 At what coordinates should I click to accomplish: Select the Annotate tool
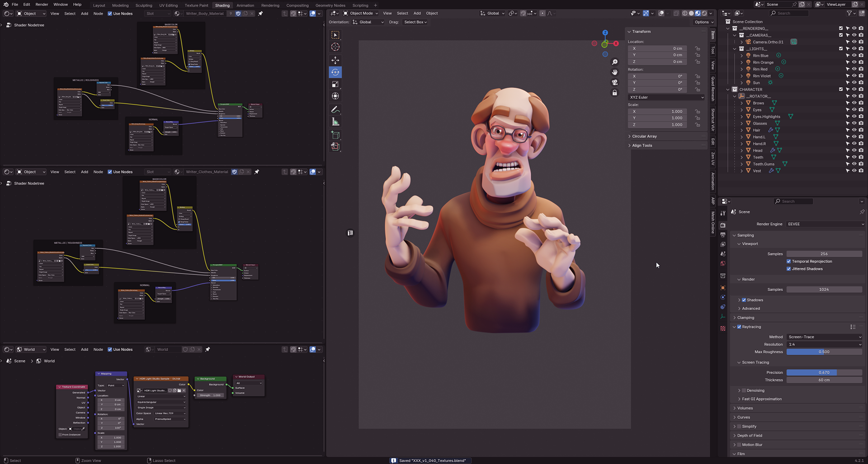point(335,110)
